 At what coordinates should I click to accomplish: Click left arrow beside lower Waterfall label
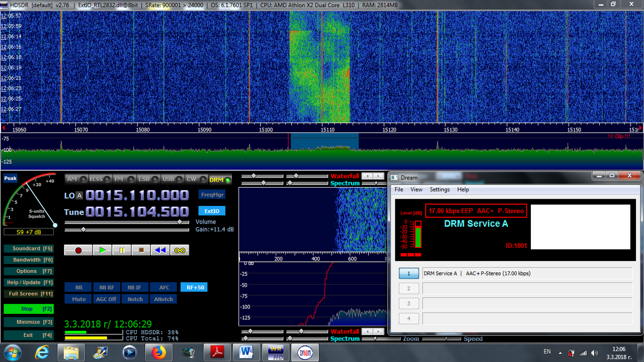(367, 331)
